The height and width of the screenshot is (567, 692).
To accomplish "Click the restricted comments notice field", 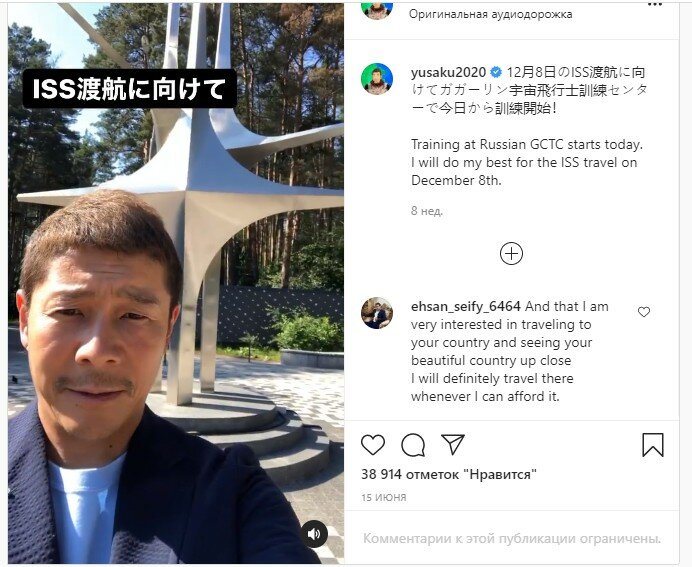I will tap(512, 538).
